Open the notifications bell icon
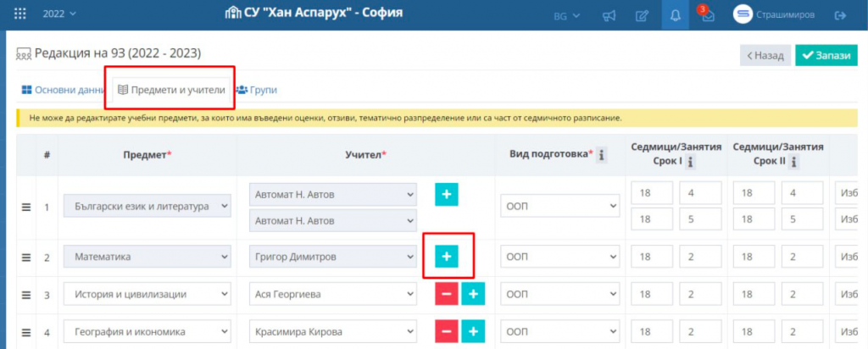 point(676,15)
